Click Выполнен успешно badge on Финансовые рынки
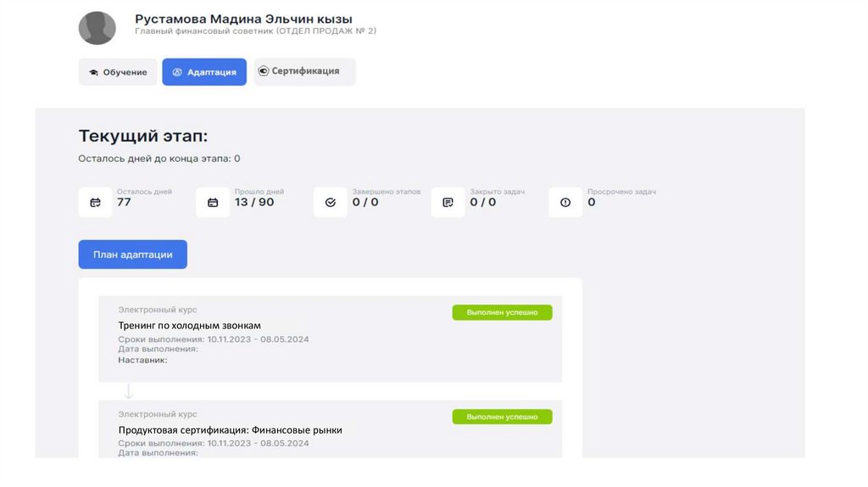Viewport: 868px width, 487px height. point(502,417)
